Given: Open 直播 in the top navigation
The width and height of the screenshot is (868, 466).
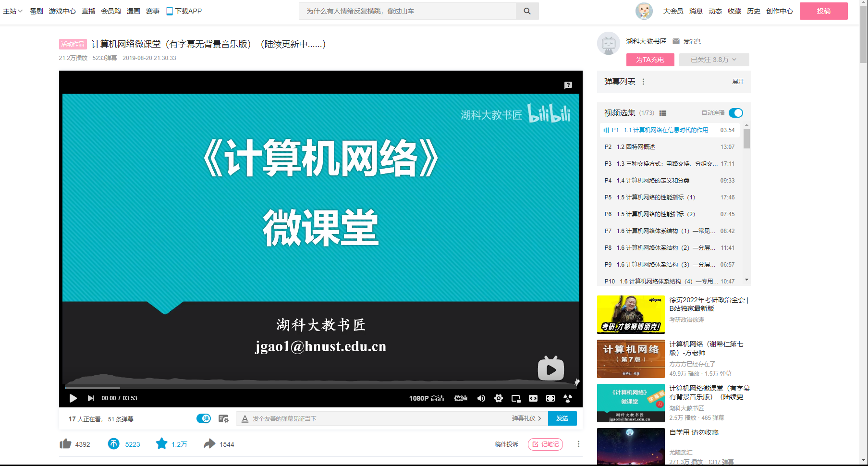Looking at the screenshot, I should pos(88,11).
